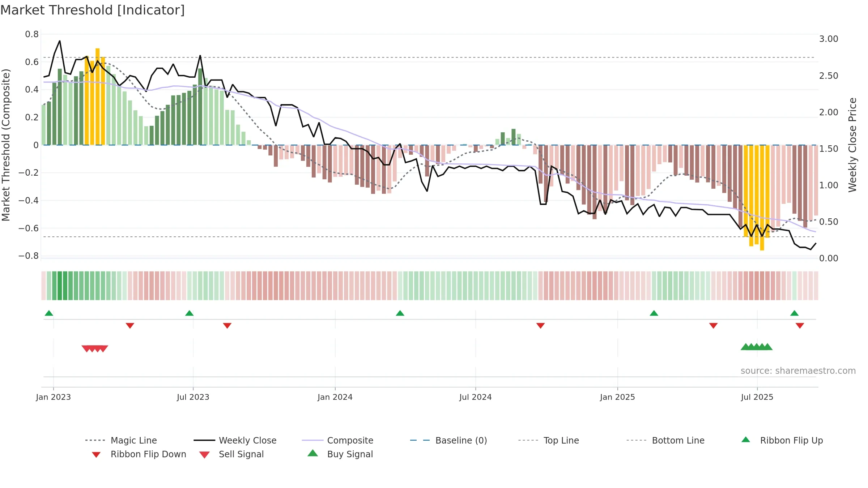
Task: Toggle the Magic Line legend entry
Action: coord(121,440)
